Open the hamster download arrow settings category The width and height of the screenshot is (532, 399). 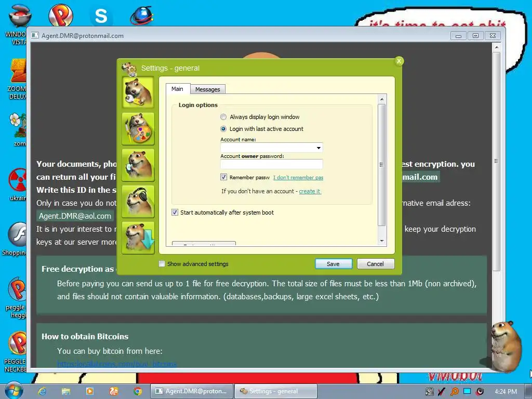138,237
